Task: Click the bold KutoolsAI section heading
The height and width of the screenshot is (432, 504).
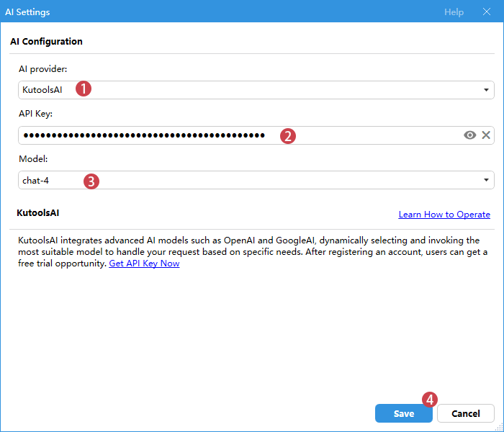Action: click(38, 213)
